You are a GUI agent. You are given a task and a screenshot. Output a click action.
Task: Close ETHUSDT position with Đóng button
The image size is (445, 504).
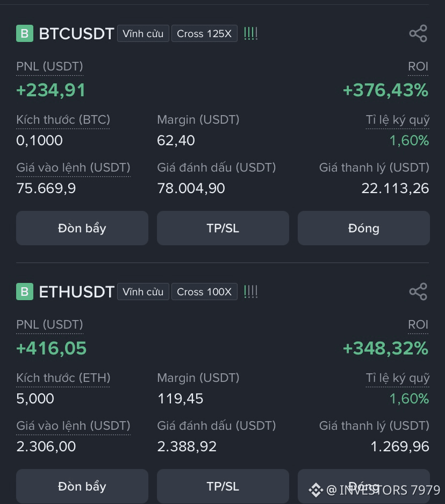(364, 486)
